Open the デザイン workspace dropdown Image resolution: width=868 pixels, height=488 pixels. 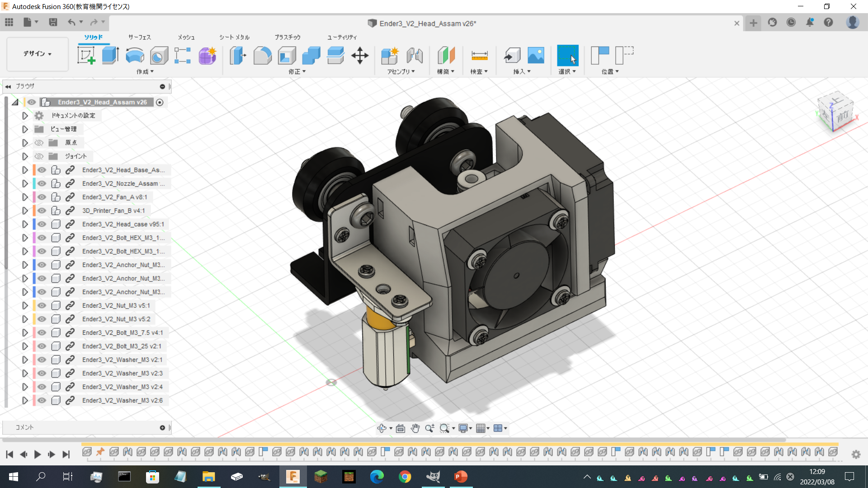coord(38,54)
